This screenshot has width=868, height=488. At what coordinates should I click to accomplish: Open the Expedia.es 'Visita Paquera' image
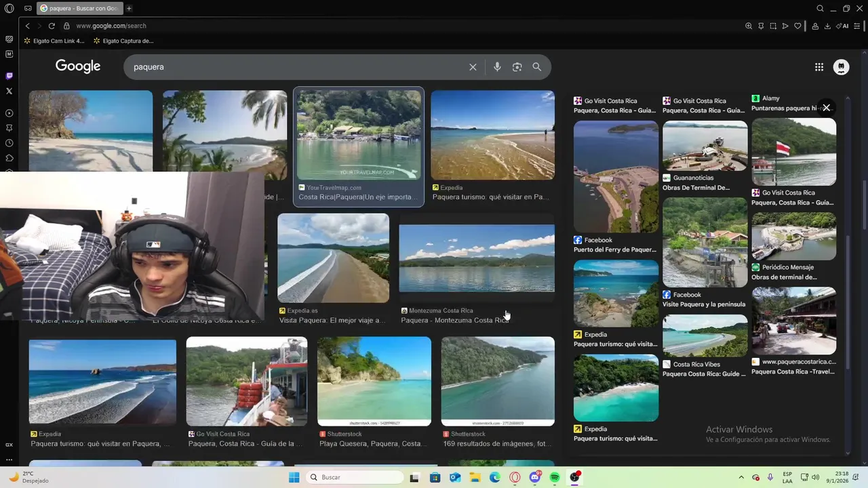(x=333, y=258)
